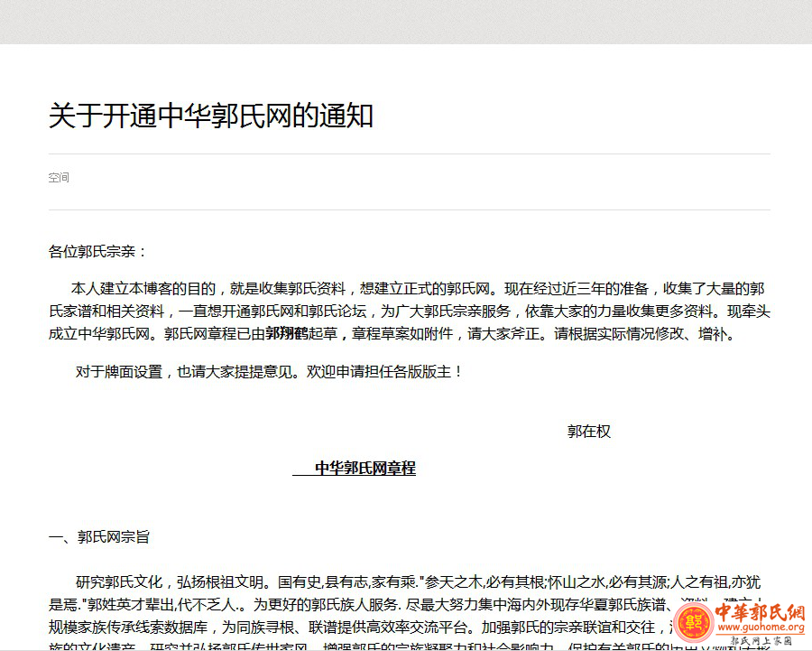Click the article title 关于开通中华郭氏网的通知
This screenshot has height=651, width=812.
click(210, 116)
